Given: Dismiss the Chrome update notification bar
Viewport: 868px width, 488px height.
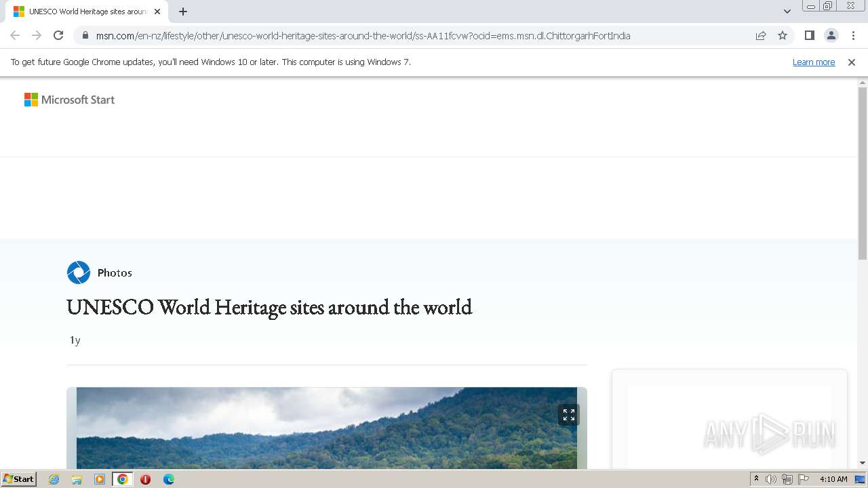Looking at the screenshot, I should [x=852, y=62].
